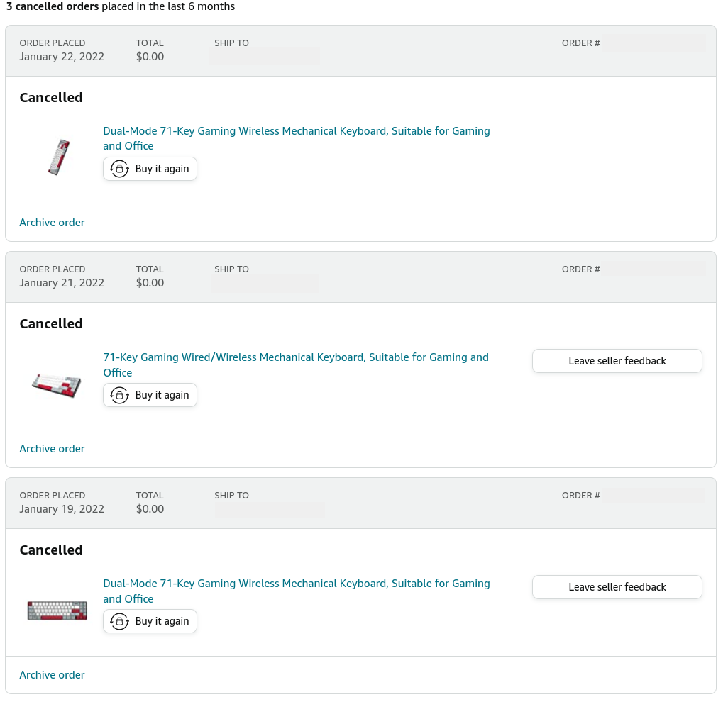Open the Dual-Mode keyboard link in January 22 order
Screen dimensions: 728x702
[x=296, y=139]
